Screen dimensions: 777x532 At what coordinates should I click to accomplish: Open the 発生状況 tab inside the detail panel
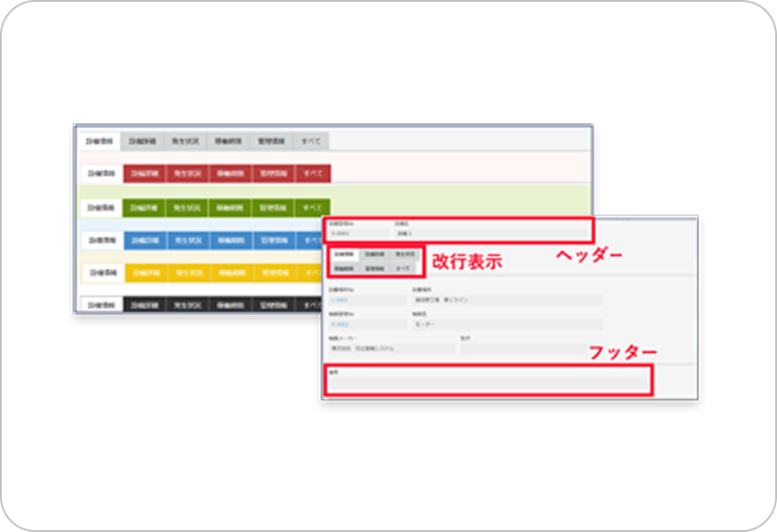[x=406, y=252]
